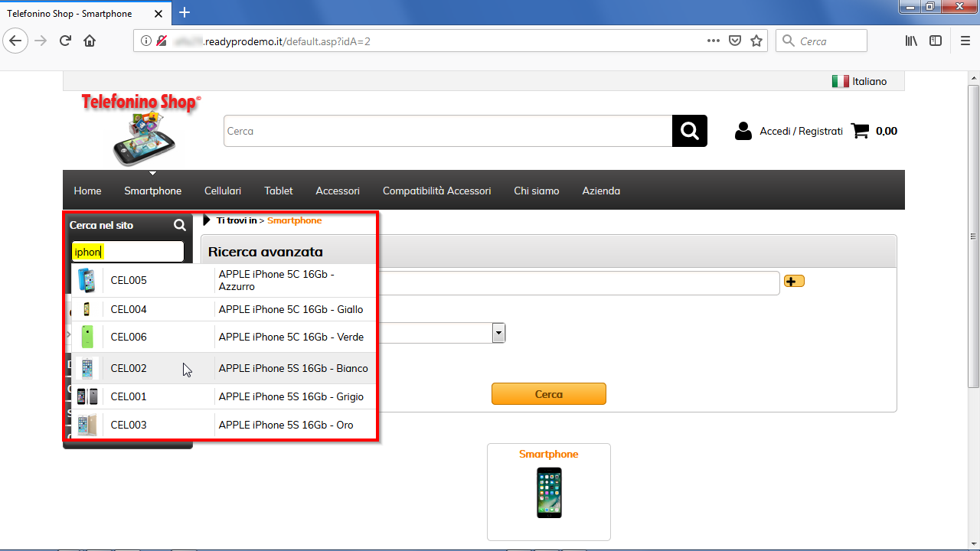The width and height of the screenshot is (980, 551).
Task: Toggle browser sidebar icon
Action: pyautogui.click(x=936, y=41)
